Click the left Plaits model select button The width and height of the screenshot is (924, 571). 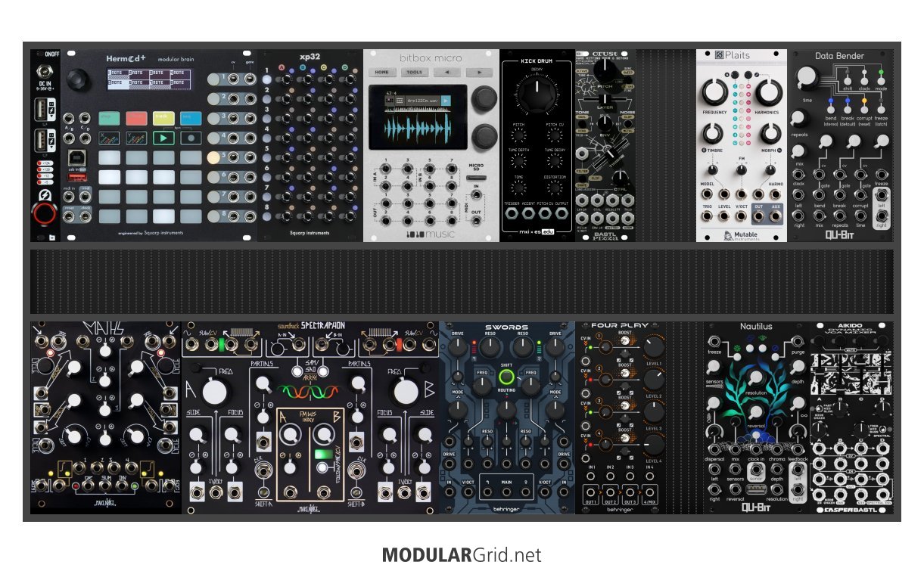(735, 75)
